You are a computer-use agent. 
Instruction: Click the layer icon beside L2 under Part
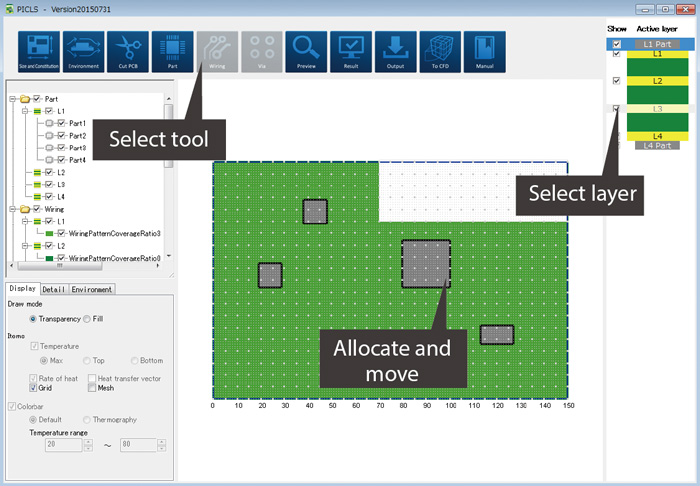(38, 172)
